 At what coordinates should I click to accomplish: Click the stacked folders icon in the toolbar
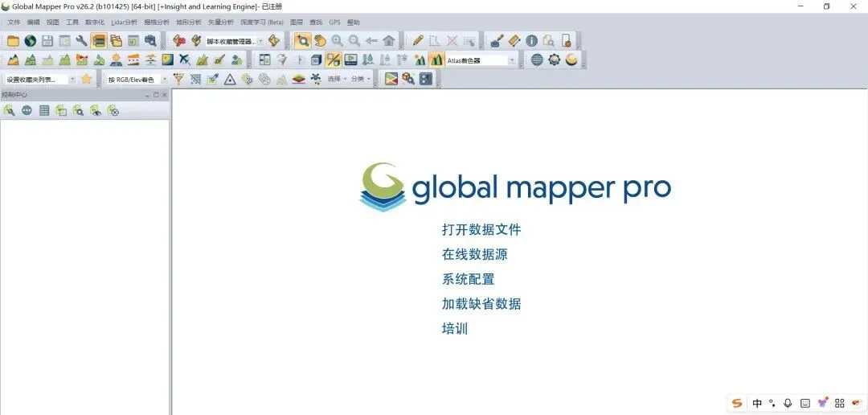[117, 40]
